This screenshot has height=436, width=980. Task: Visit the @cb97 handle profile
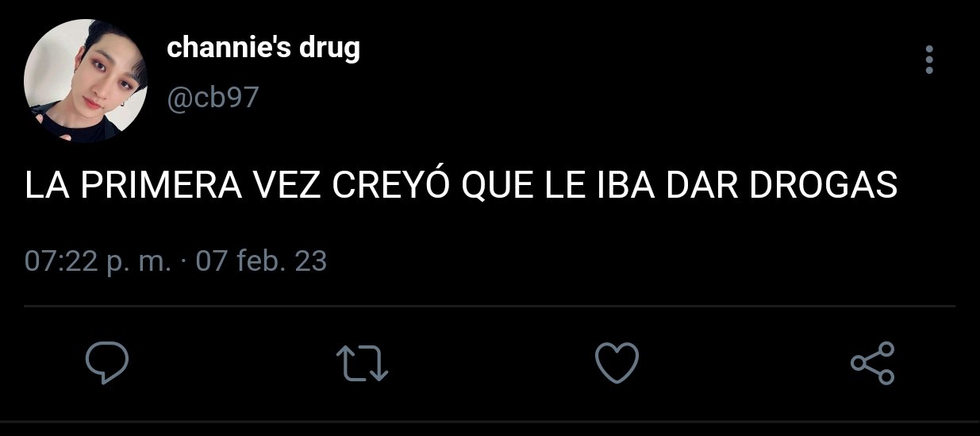(x=213, y=98)
